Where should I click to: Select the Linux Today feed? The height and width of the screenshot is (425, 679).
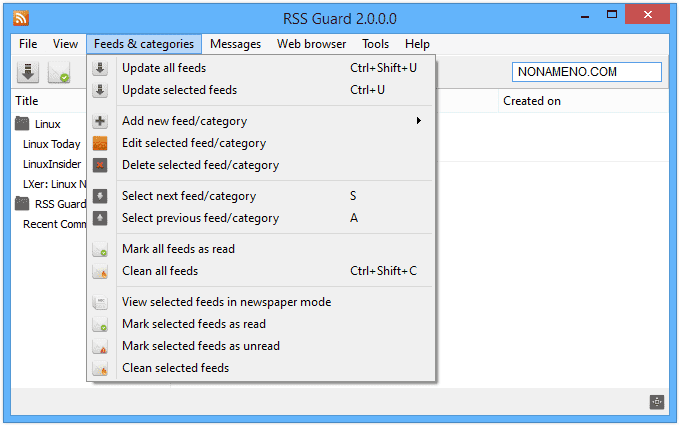(x=51, y=144)
